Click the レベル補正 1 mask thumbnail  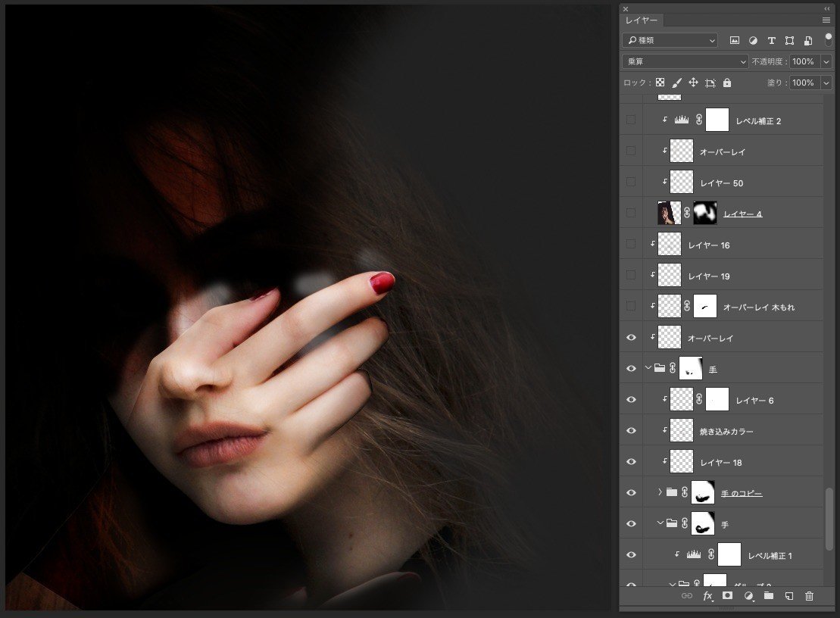point(729,555)
